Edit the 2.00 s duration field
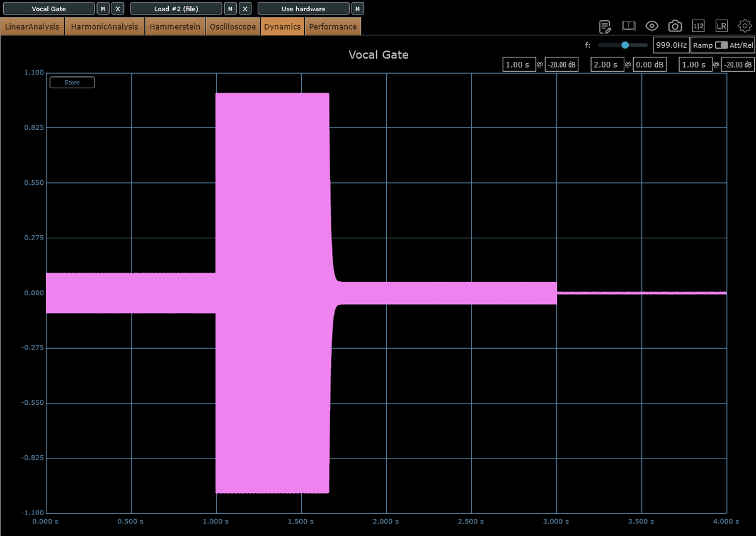756x536 pixels. pyautogui.click(x=606, y=64)
